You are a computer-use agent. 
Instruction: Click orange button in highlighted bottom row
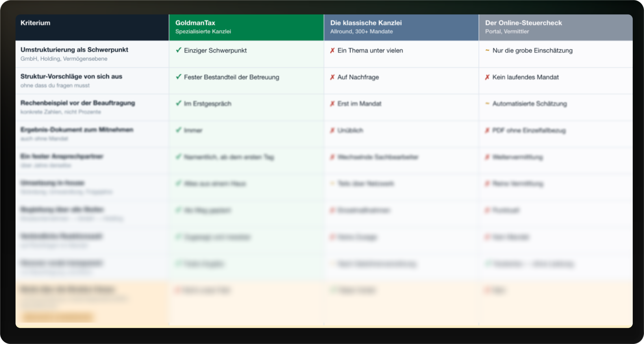[x=58, y=317]
